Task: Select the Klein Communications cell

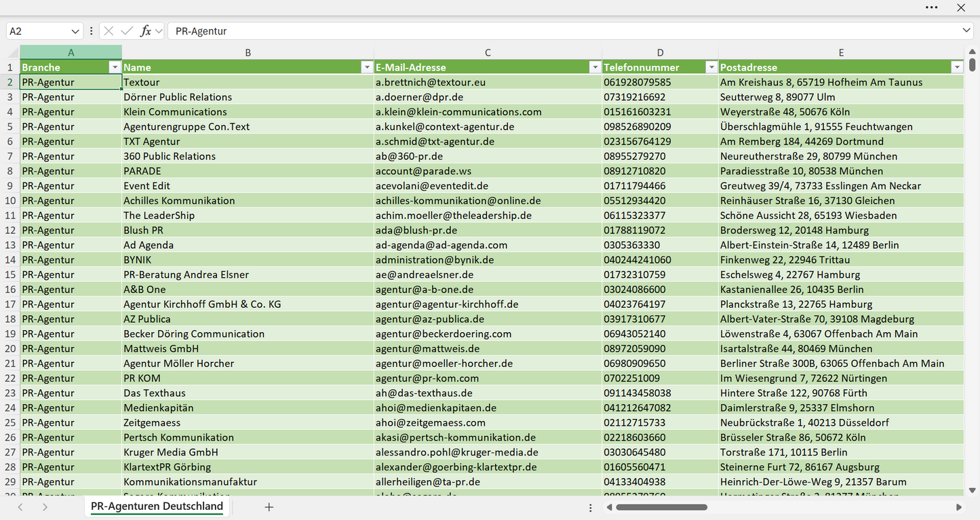Action: tap(248, 112)
